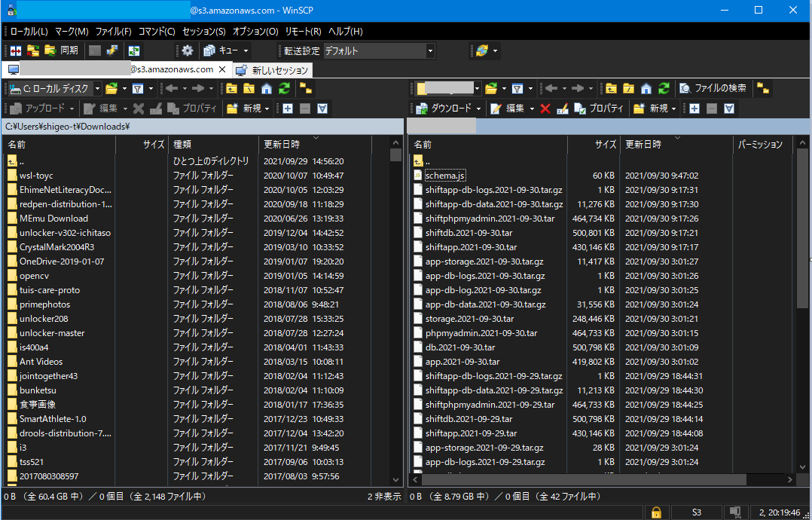This screenshot has width=812, height=520.
Task: Close the s3.amazonaws.com session tab
Action: [222, 69]
